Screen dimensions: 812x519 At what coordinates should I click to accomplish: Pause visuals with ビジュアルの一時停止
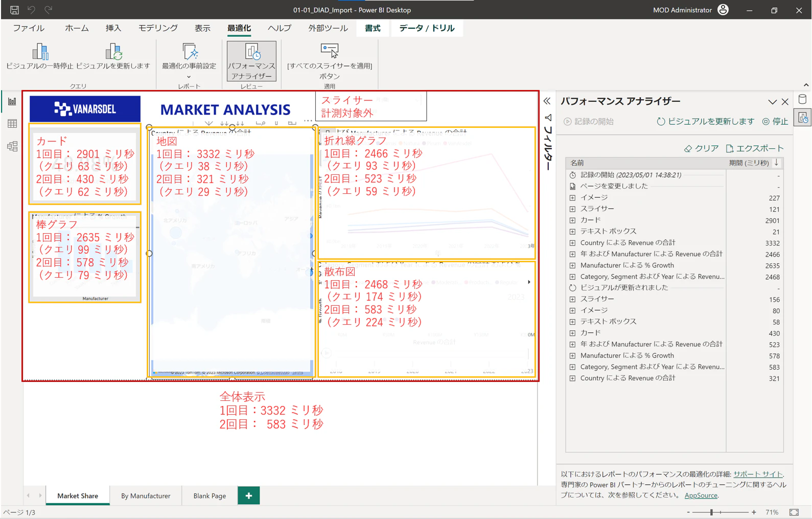(40, 57)
